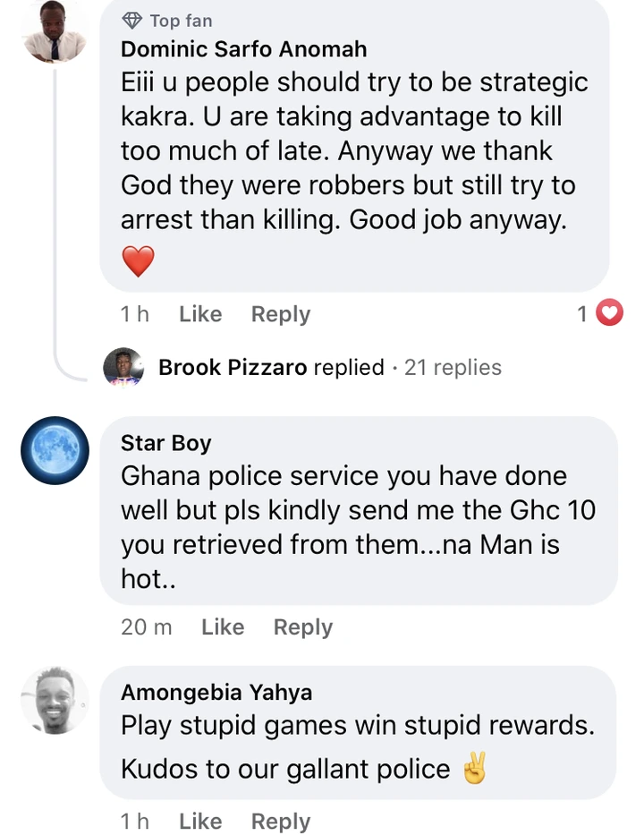644x835 pixels.
Task: Open Dominic Sarfo Anomah's profile name
Action: pyautogui.click(x=243, y=49)
